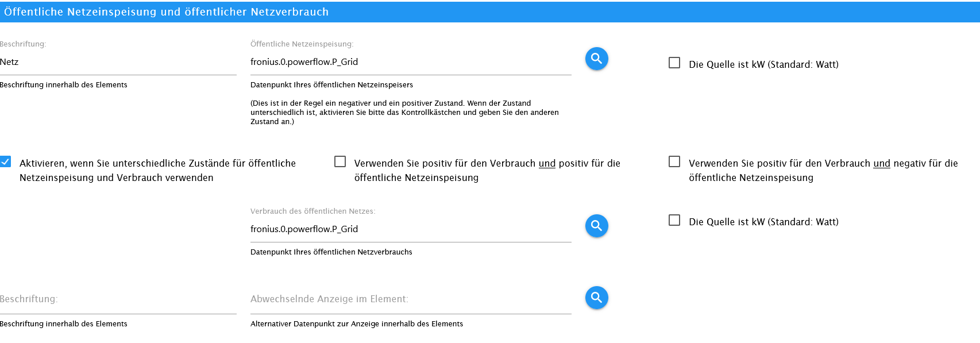Click the 'Alternativer Datenpunkt zur Anzeige' helper text
The height and width of the screenshot is (343, 980).
[356, 324]
